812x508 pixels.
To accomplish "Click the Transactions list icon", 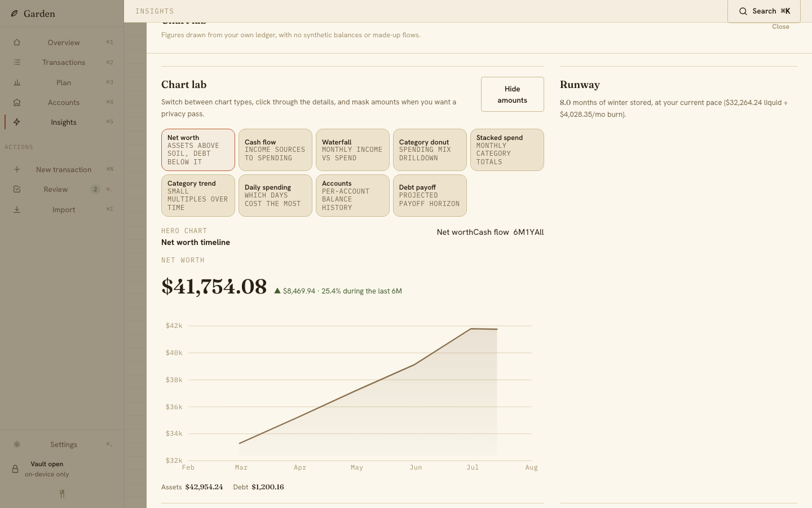I will 17,62.
